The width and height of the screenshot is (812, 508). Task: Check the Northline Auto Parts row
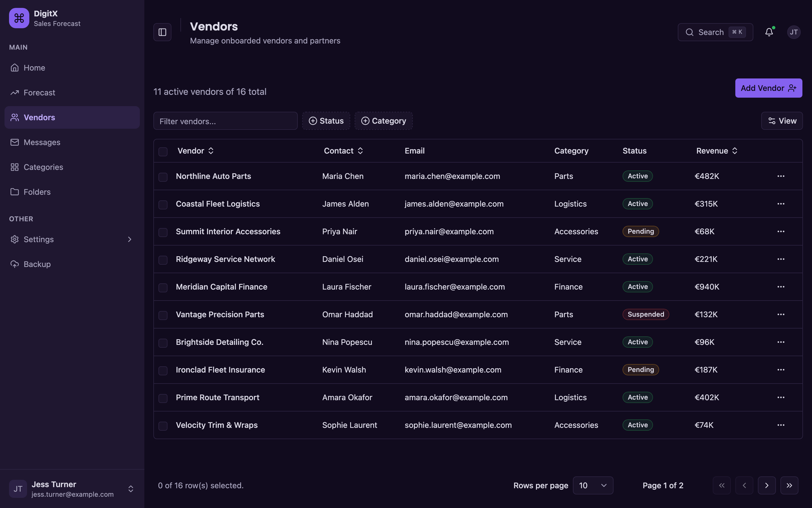tap(163, 177)
